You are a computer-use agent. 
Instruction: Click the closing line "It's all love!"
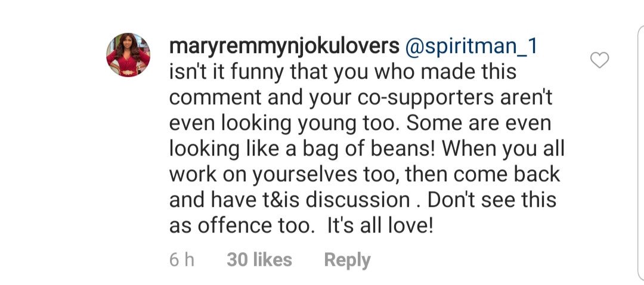301,226
